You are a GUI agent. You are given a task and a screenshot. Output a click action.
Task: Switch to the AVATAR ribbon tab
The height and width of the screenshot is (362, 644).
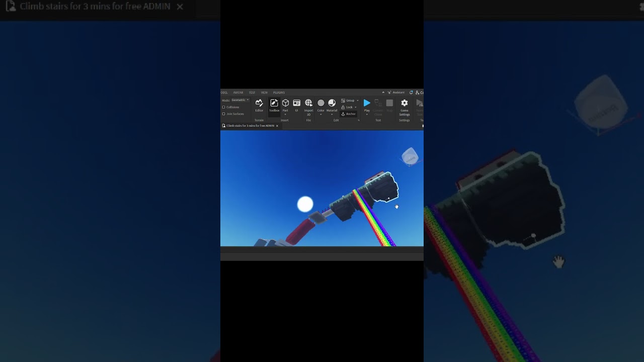(238, 93)
